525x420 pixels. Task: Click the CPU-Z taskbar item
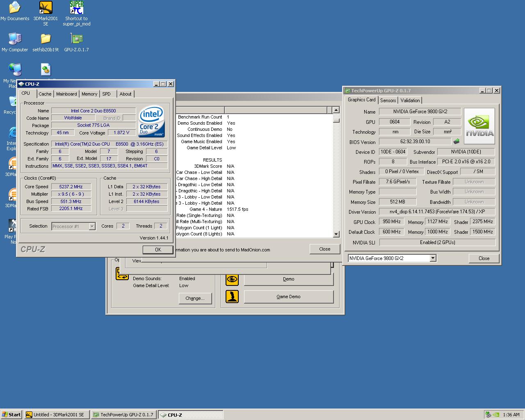click(x=191, y=415)
